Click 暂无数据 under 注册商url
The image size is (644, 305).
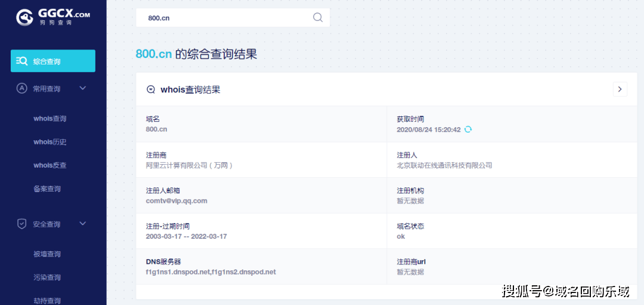point(410,272)
